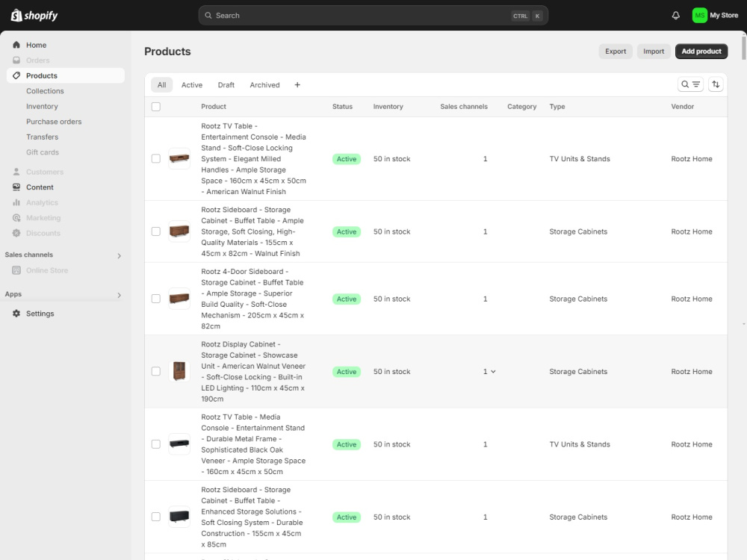This screenshot has height=560, width=747.
Task: Click the Discounts badge icon
Action: pos(16,233)
